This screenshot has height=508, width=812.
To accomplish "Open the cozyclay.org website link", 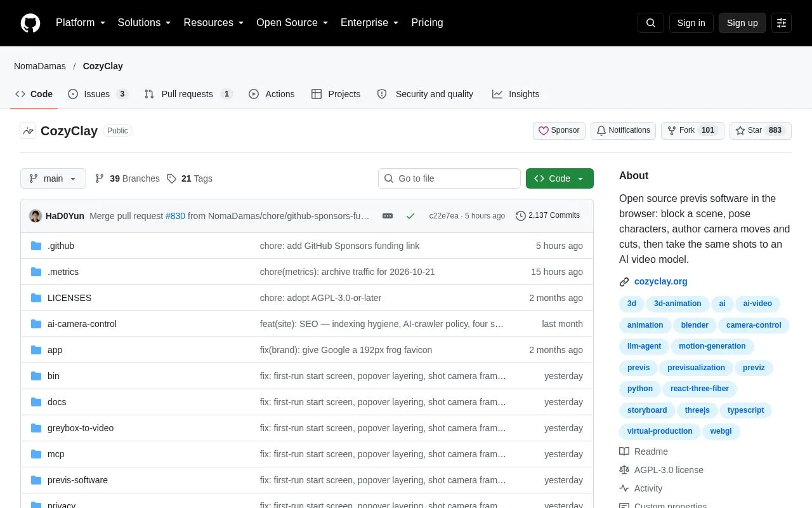I will [x=661, y=281].
